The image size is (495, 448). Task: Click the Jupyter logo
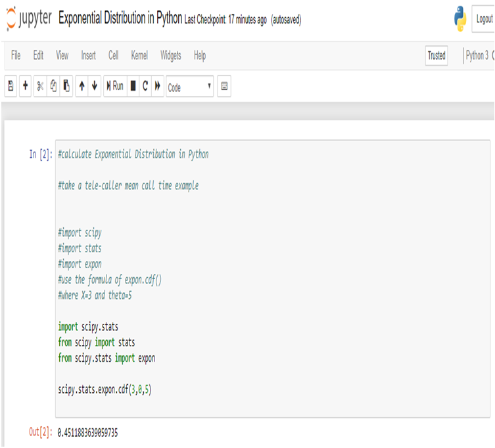pyautogui.click(x=29, y=18)
